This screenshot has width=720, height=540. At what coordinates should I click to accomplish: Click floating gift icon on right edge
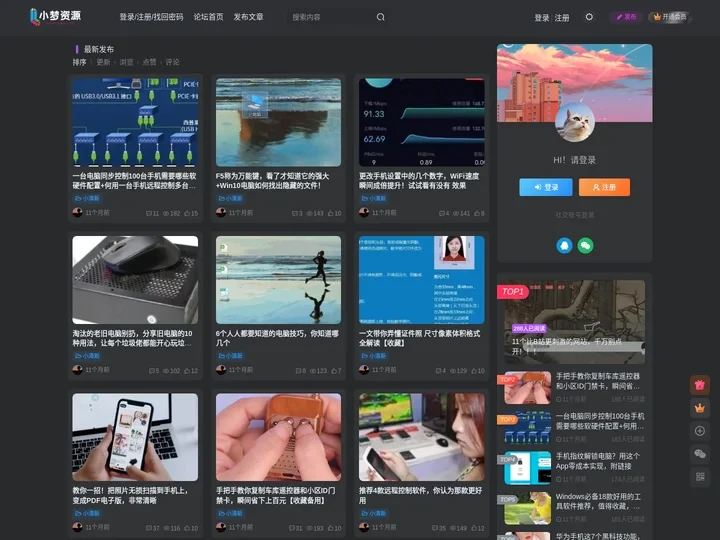700,385
